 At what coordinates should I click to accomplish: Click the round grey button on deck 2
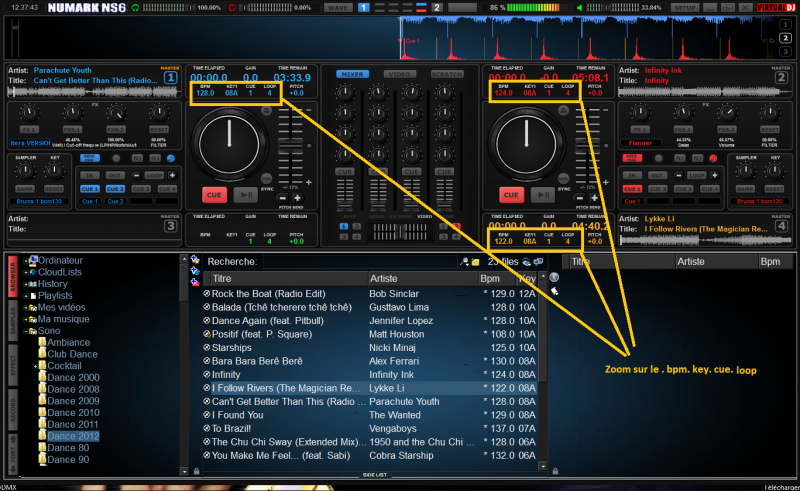(659, 159)
